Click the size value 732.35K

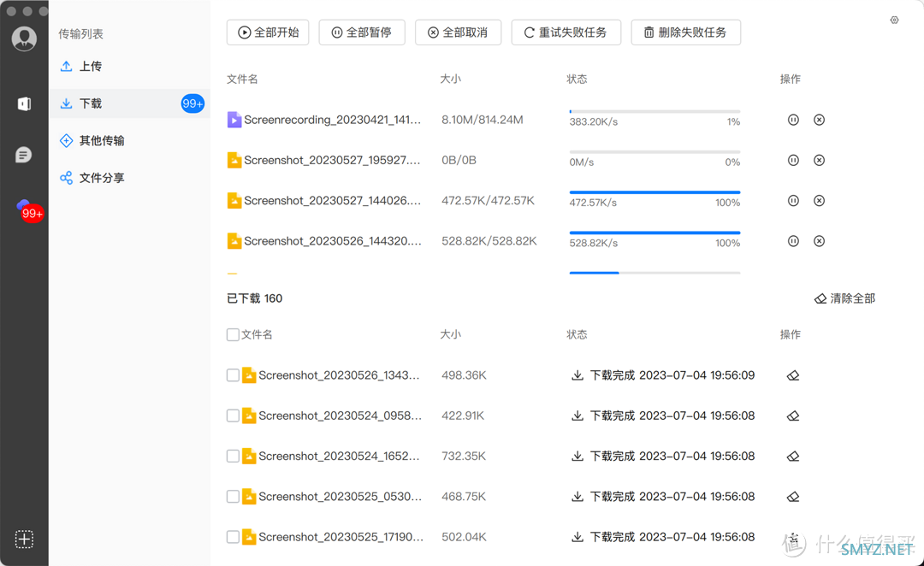(x=464, y=456)
